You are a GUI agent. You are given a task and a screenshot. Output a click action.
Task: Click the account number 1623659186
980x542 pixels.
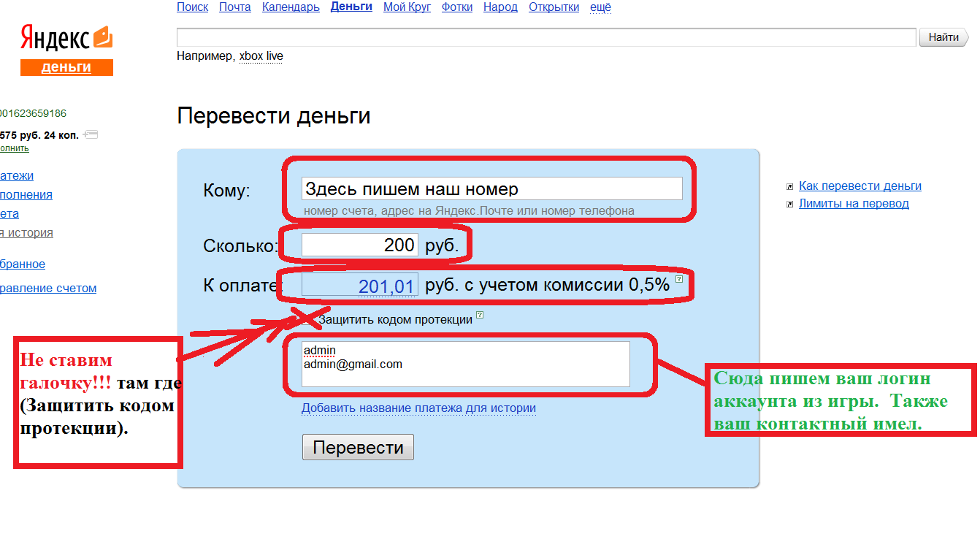[33, 113]
